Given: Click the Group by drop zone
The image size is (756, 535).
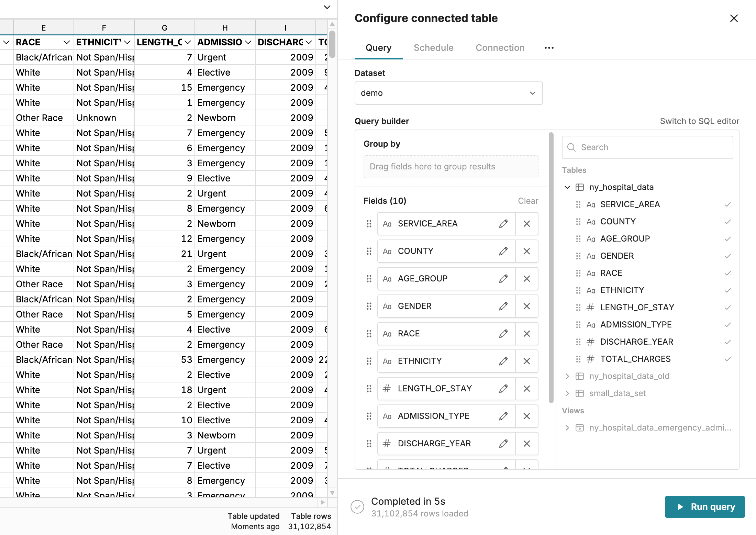Looking at the screenshot, I should [451, 167].
